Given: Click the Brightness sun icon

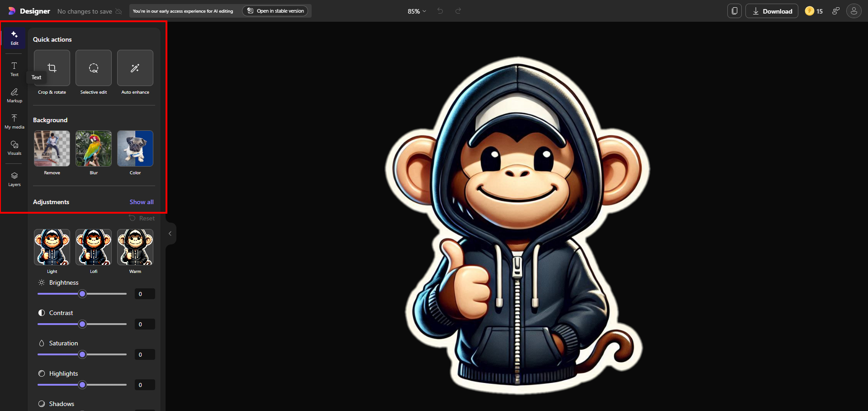Looking at the screenshot, I should 42,282.
